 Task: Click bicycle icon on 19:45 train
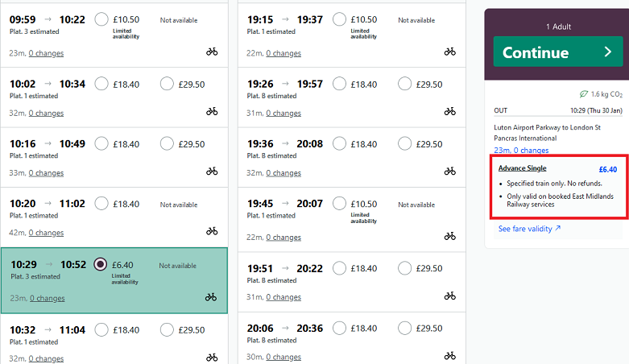449,236
